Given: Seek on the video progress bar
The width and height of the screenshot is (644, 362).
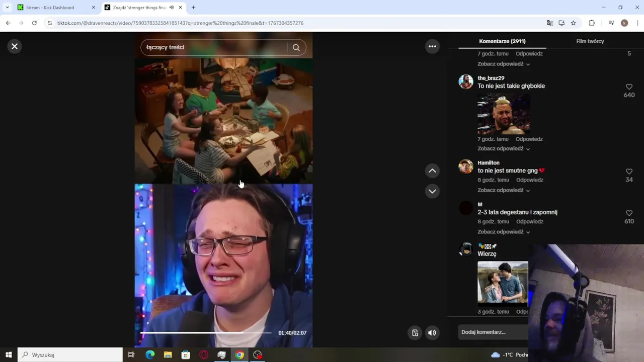Looking at the screenshot, I should point(206,333).
